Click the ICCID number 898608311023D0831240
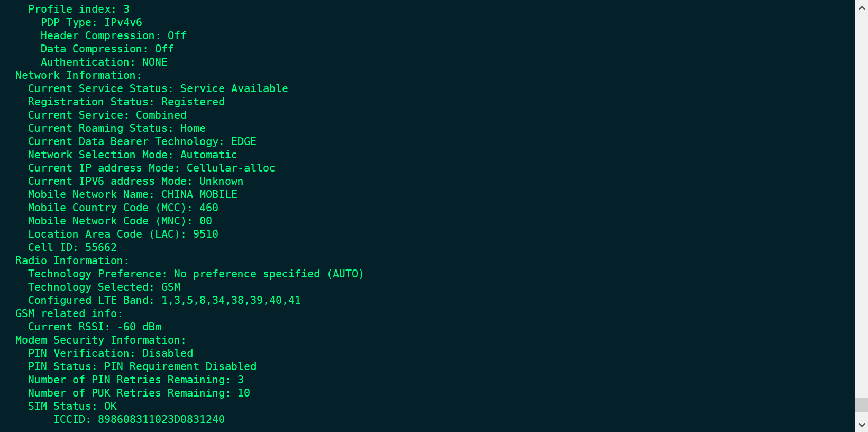 pos(161,419)
